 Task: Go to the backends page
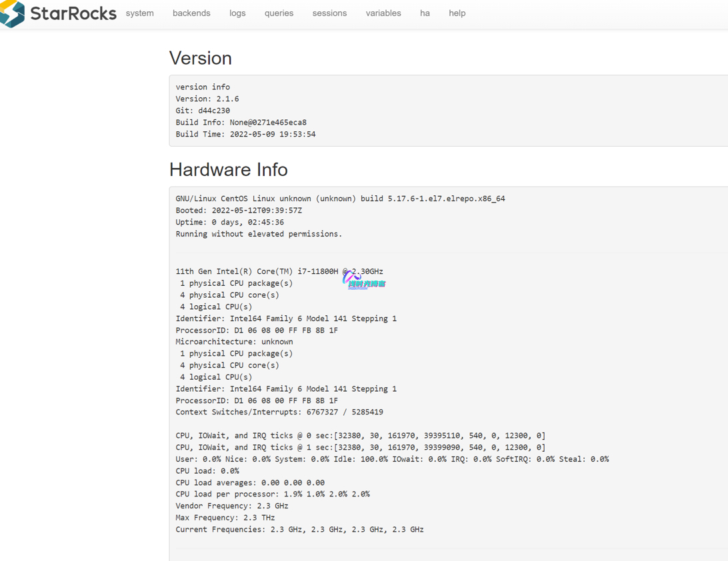pos(191,13)
